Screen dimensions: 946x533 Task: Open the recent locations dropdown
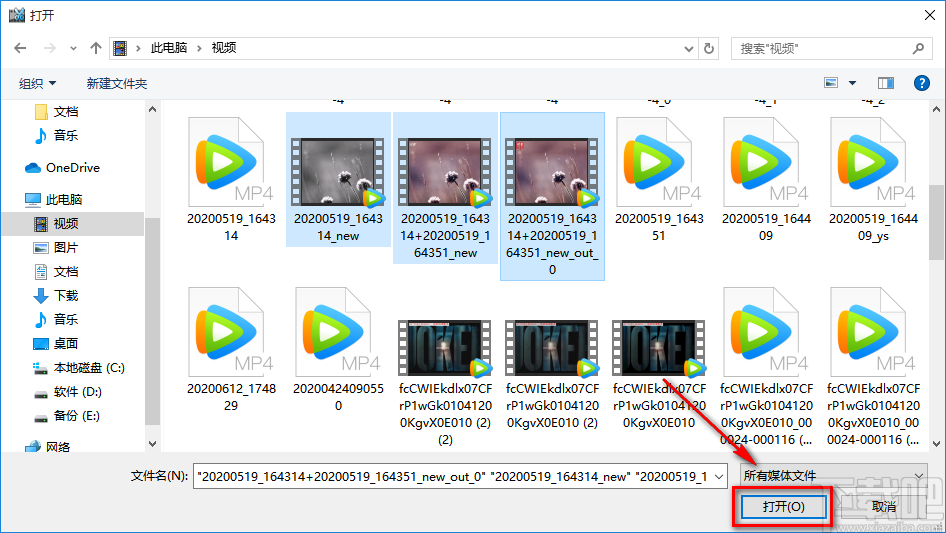coord(73,48)
